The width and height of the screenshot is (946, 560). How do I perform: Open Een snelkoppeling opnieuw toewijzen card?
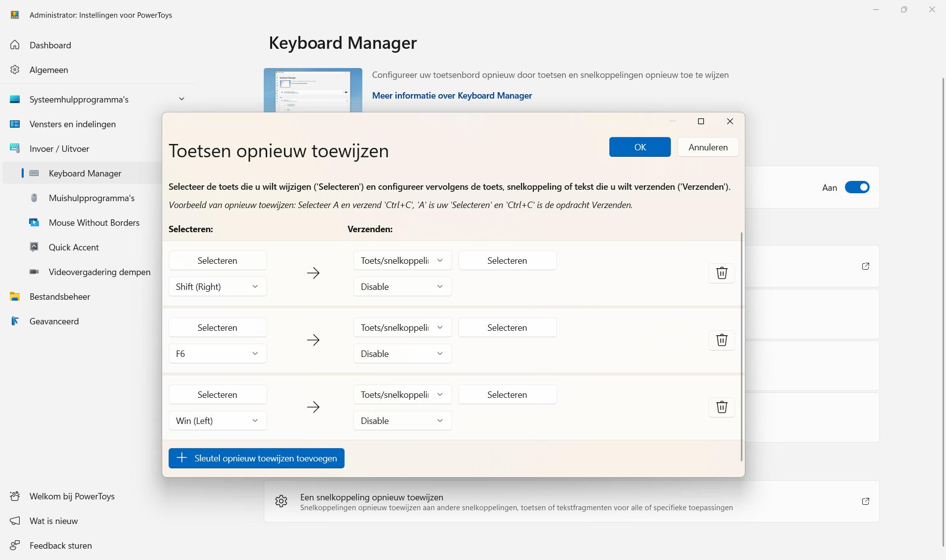pyautogui.click(x=572, y=501)
